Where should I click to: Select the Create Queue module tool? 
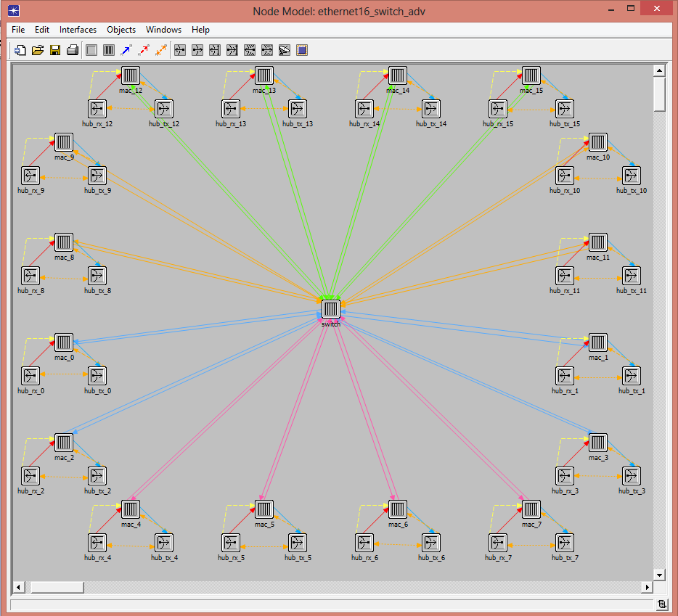coord(109,50)
